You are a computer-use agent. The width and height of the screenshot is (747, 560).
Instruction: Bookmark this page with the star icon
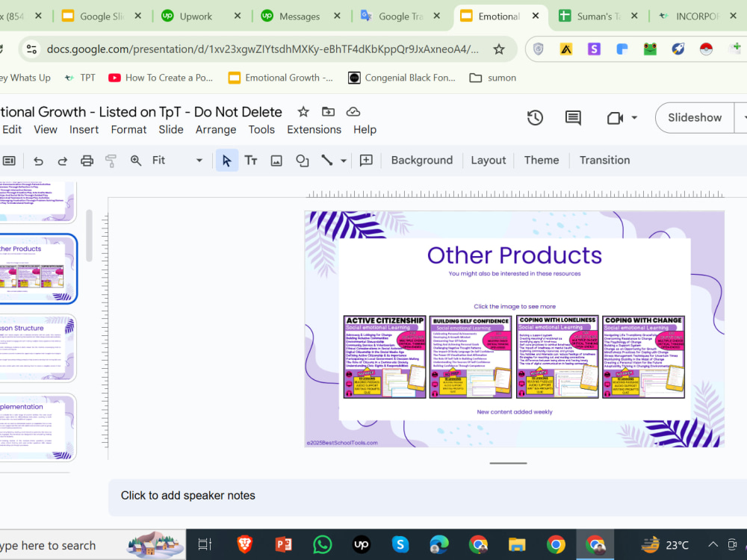click(498, 49)
